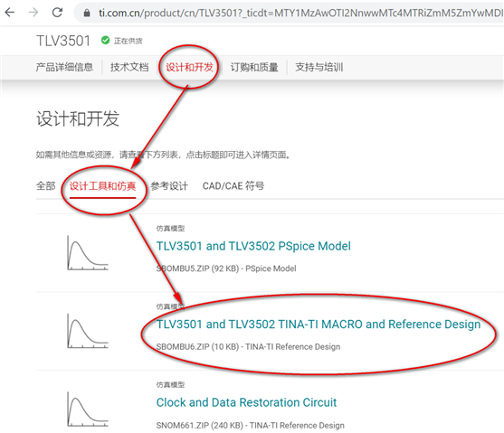Click 仿真模型 label above PSpice Model
504x433 pixels.
tap(170, 229)
